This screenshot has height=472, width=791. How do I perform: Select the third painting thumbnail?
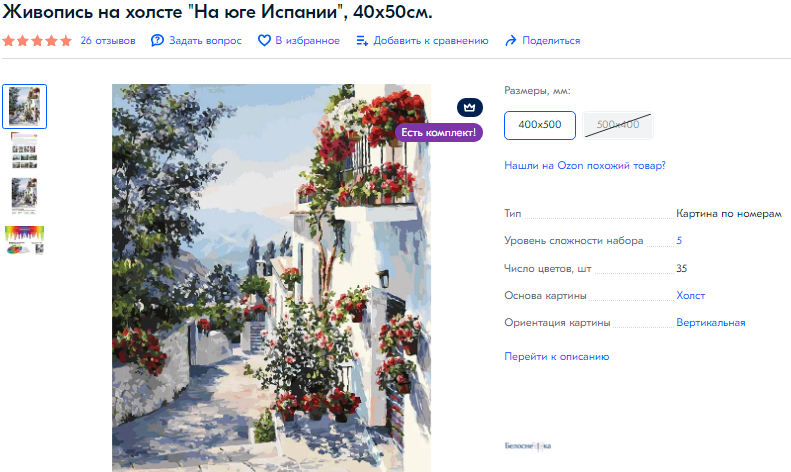[x=24, y=195]
